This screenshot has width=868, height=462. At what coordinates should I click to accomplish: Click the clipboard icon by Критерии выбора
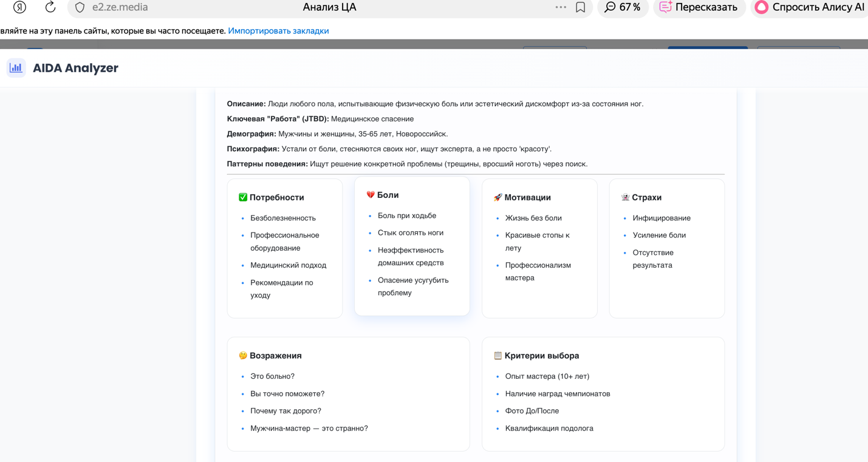[498, 356]
